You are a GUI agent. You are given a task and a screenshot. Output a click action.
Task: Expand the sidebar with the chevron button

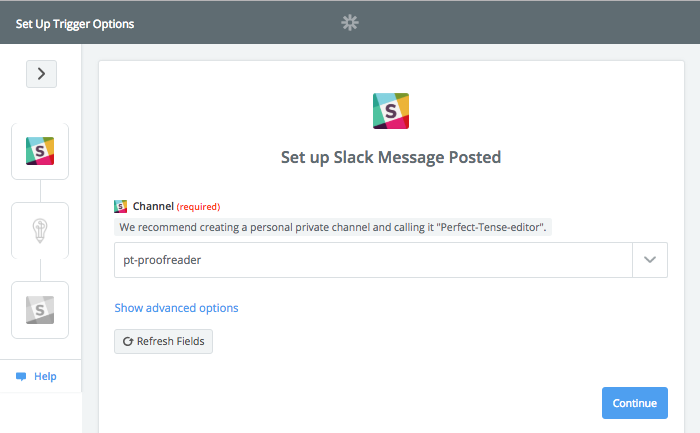[41, 74]
